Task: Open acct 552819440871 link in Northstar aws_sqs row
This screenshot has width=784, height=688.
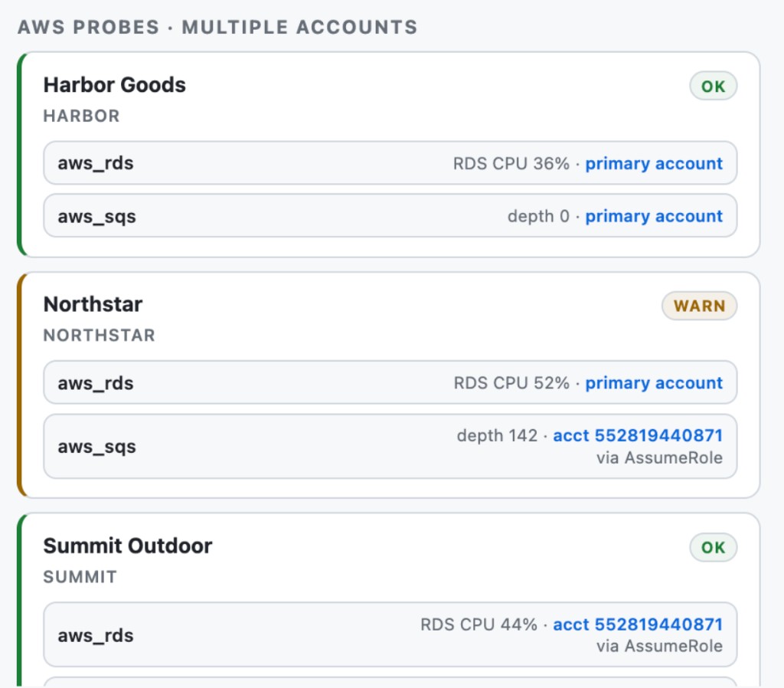Action: click(638, 435)
